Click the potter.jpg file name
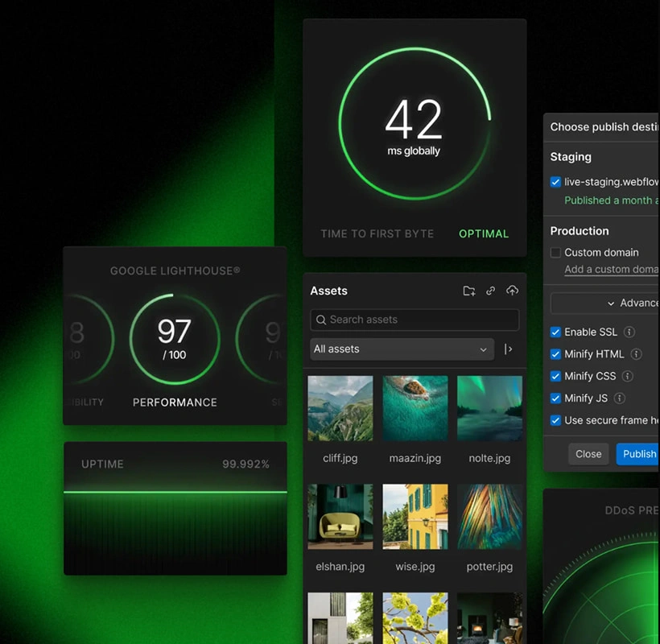This screenshot has width=660, height=644. click(489, 567)
